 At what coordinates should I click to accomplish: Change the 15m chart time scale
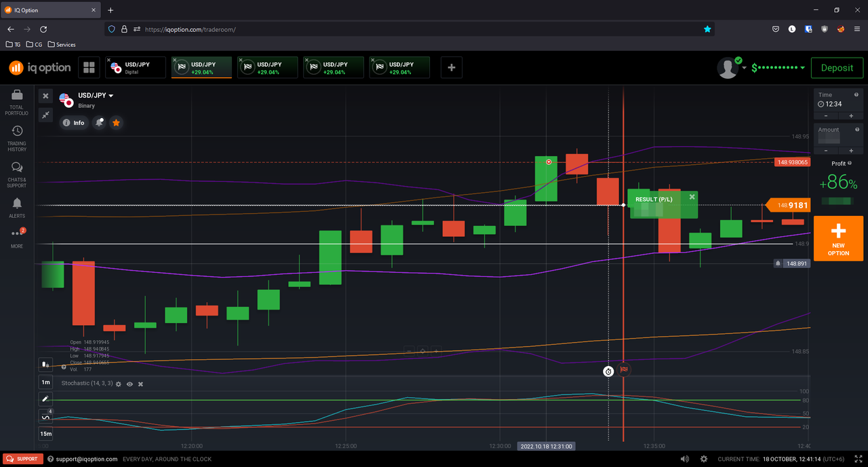coord(45,434)
